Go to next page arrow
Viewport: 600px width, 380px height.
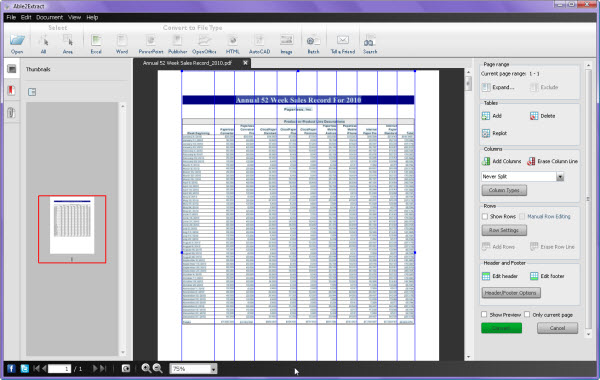95,369
